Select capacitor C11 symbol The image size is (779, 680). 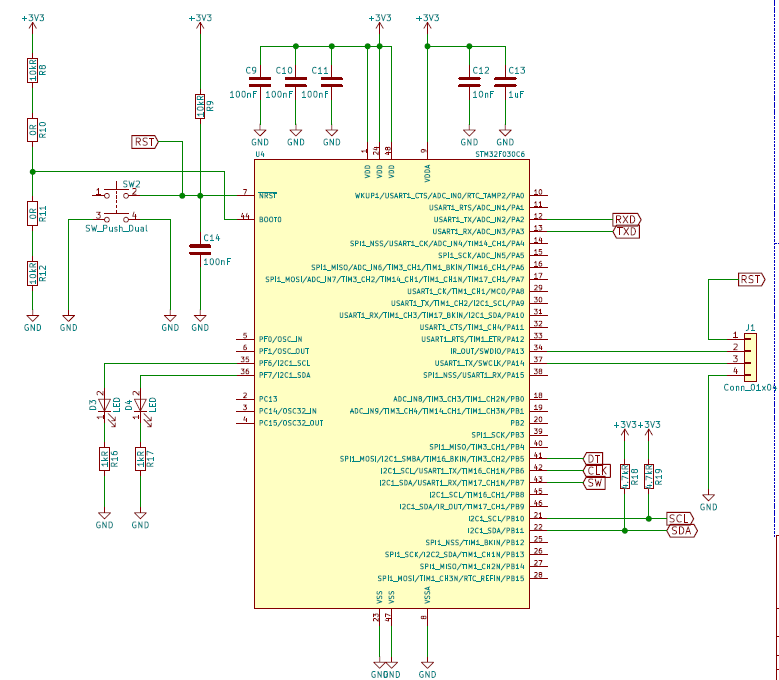(331, 82)
